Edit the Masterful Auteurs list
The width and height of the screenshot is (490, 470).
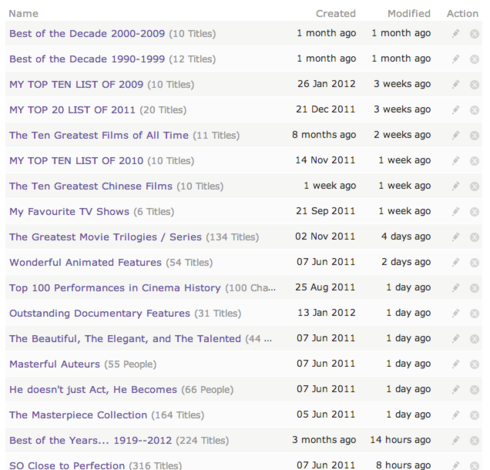pyautogui.click(x=456, y=364)
